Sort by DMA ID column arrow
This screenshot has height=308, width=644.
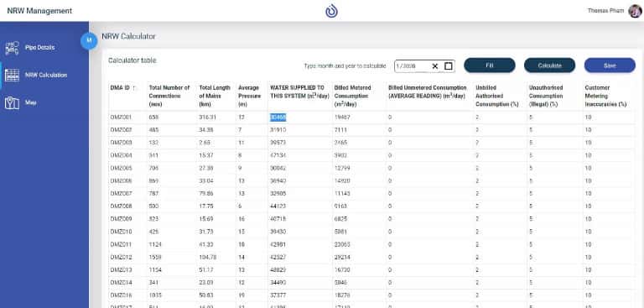tap(134, 88)
